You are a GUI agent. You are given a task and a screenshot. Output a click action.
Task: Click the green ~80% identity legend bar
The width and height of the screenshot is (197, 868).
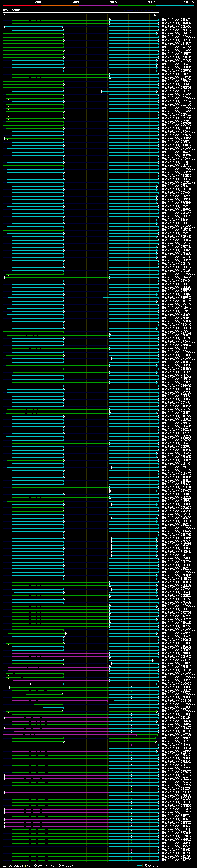pos(137,6)
